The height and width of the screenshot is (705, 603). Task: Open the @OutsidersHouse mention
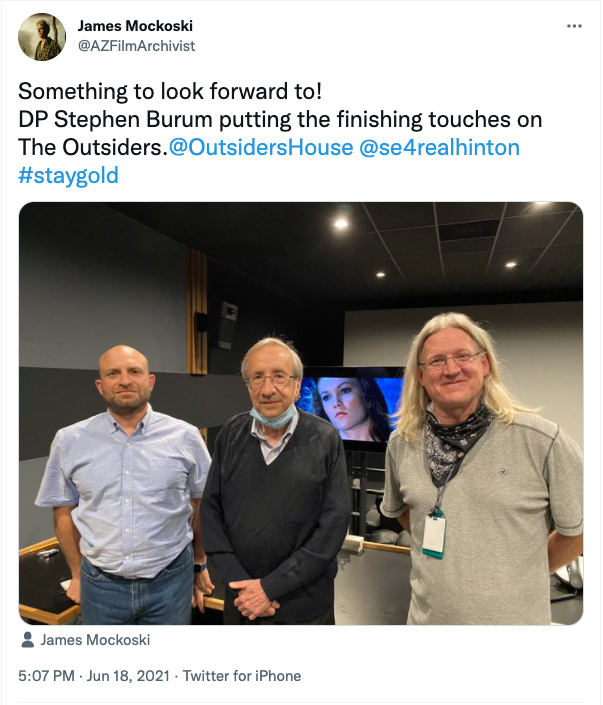click(261, 147)
